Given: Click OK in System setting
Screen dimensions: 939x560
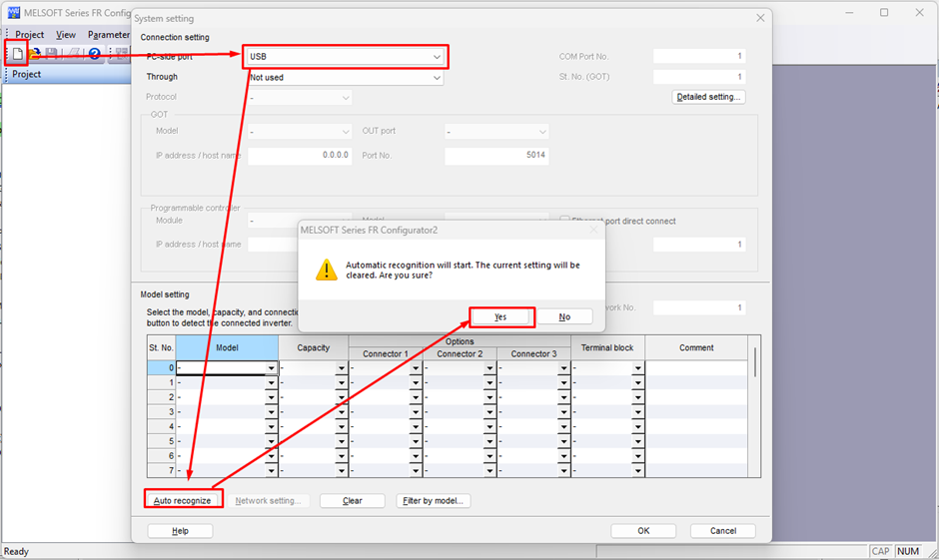Looking at the screenshot, I should pos(643,530).
